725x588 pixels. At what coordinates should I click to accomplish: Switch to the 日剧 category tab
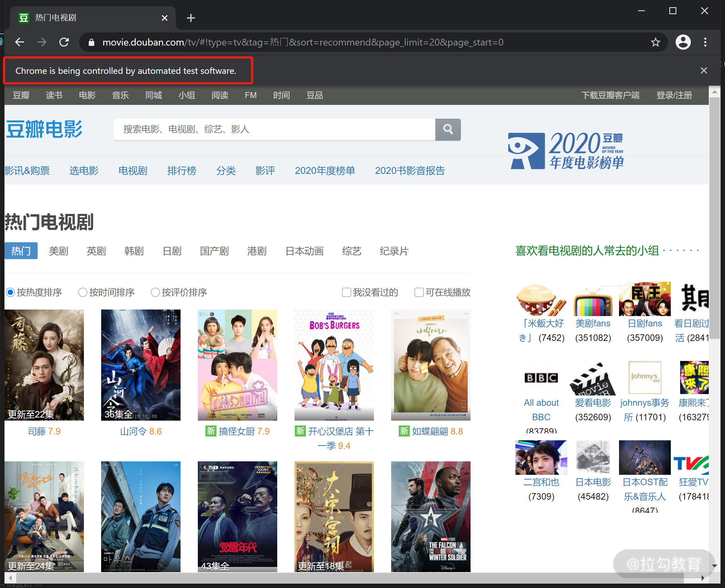(x=172, y=251)
